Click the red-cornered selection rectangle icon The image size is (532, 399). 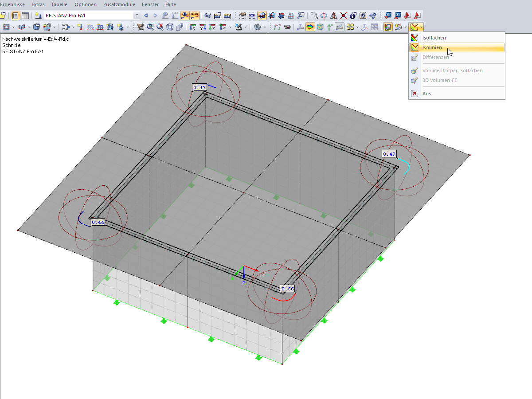pos(6,27)
